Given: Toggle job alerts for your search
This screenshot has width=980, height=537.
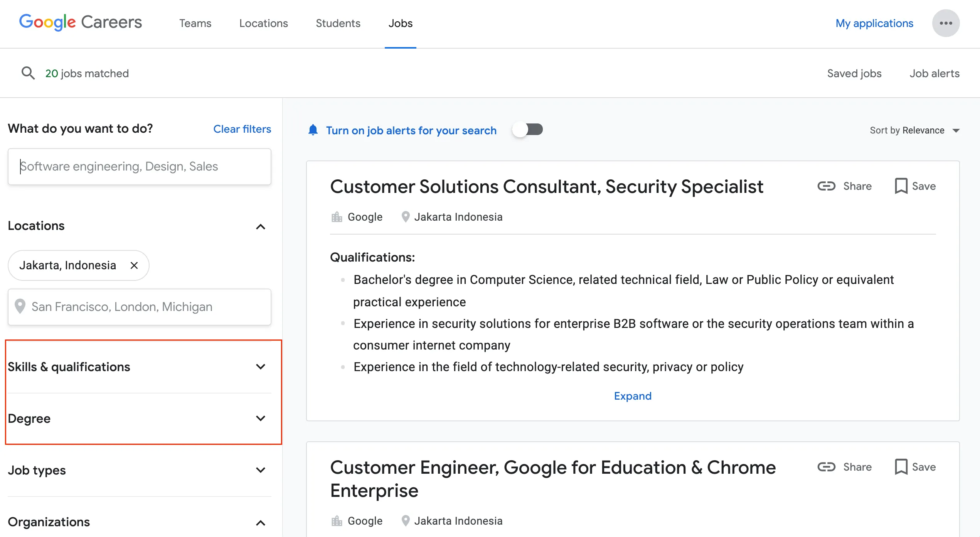Looking at the screenshot, I should (x=527, y=130).
